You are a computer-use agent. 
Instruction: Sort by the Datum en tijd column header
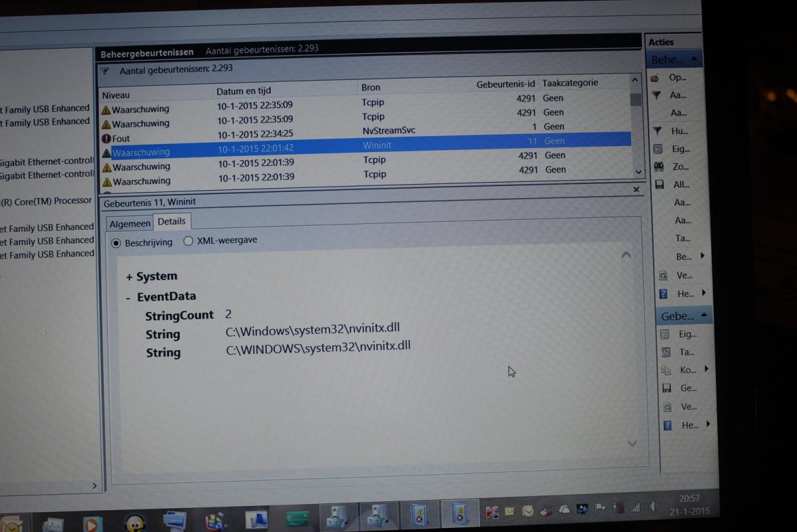point(286,90)
